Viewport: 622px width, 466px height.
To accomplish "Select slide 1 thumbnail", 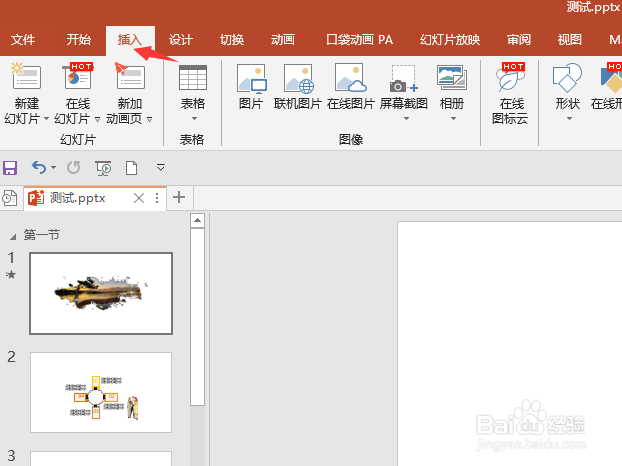I will pos(101,293).
